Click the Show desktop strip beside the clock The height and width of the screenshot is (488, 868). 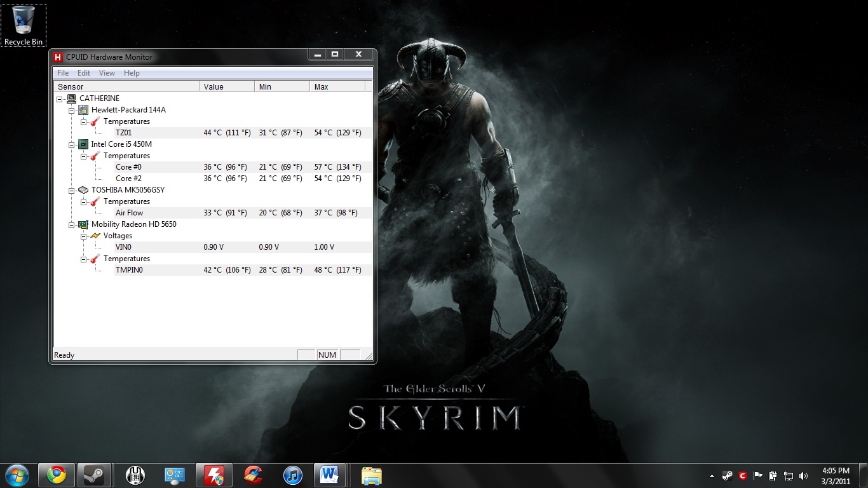click(x=863, y=475)
